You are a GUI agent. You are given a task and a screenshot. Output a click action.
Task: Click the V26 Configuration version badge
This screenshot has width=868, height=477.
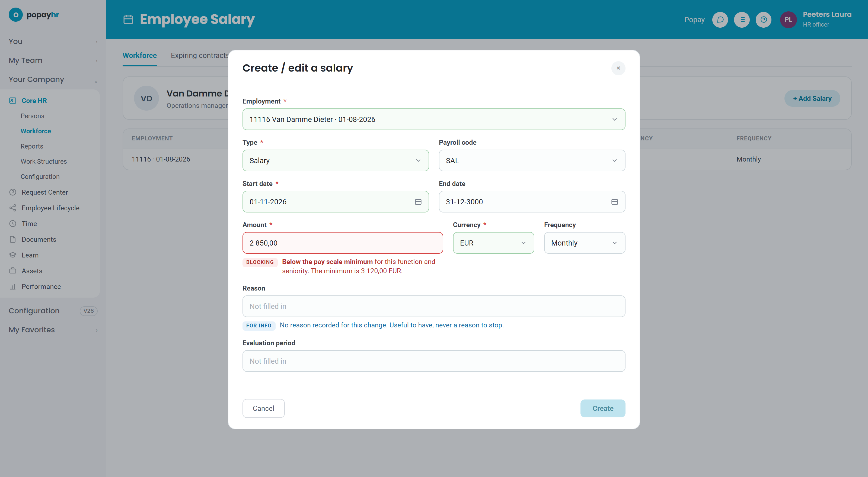point(89,311)
